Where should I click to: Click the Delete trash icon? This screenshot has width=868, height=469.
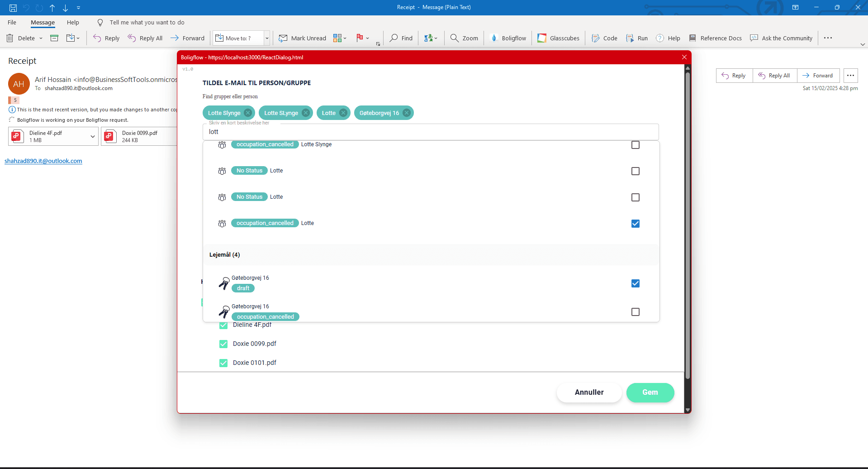point(10,38)
